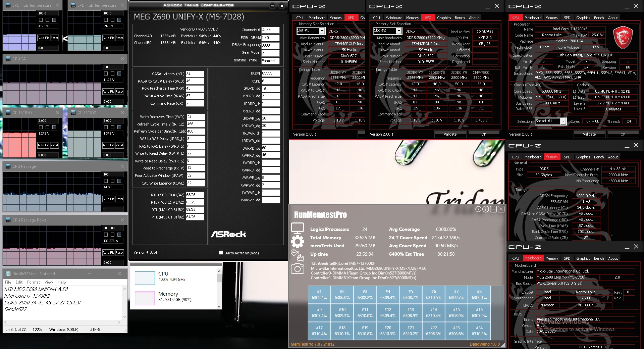Open the Format menu in Notepad
The image size is (644, 349).
(34, 282)
